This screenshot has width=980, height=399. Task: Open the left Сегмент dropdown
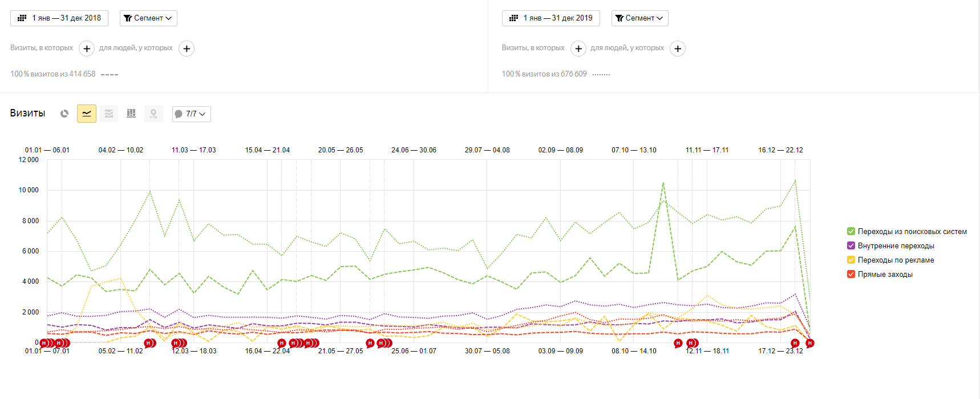point(148,18)
